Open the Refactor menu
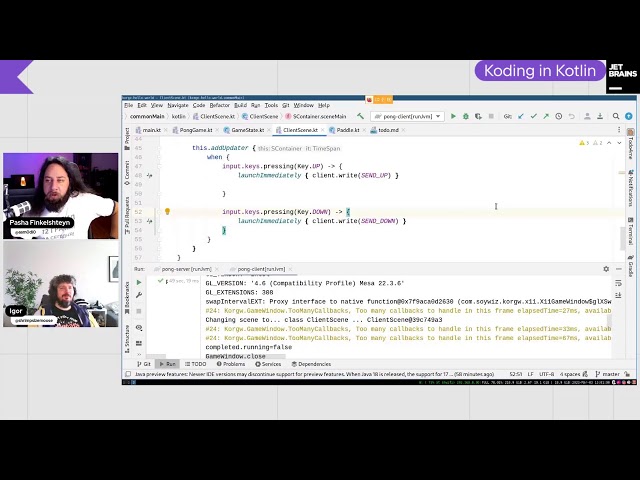 (220, 105)
